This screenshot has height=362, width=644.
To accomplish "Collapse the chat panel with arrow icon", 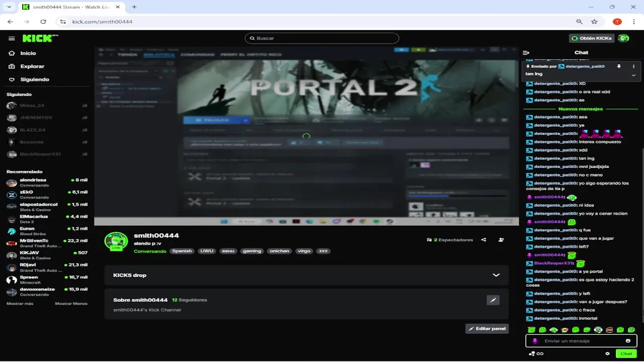I will coord(526,52).
